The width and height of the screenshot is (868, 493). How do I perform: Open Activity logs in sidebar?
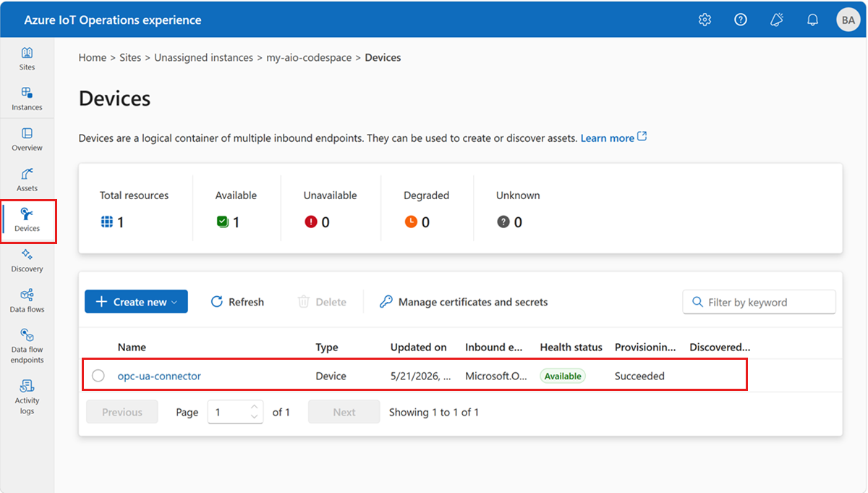coord(27,397)
